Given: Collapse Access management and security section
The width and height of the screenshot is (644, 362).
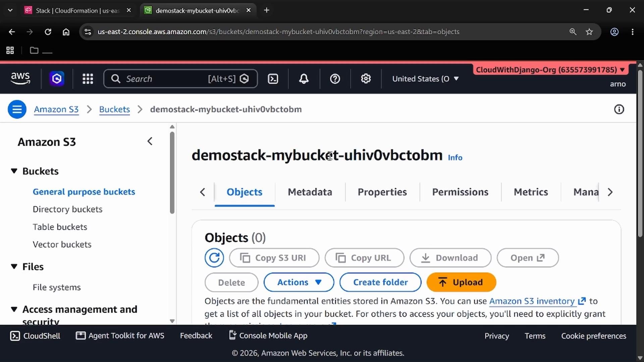Looking at the screenshot, I should (x=14, y=309).
